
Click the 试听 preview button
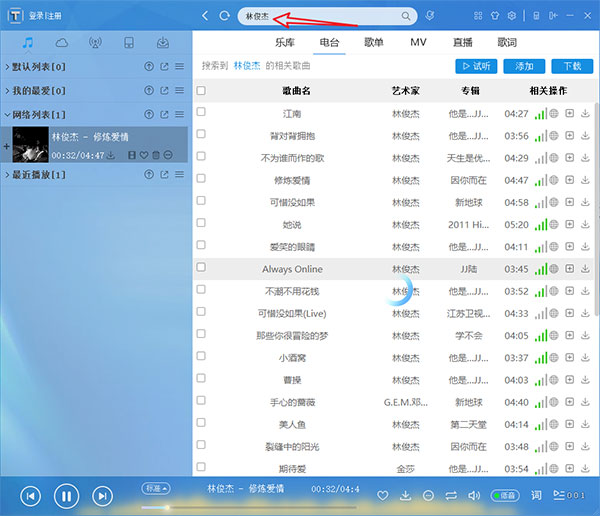[476, 66]
